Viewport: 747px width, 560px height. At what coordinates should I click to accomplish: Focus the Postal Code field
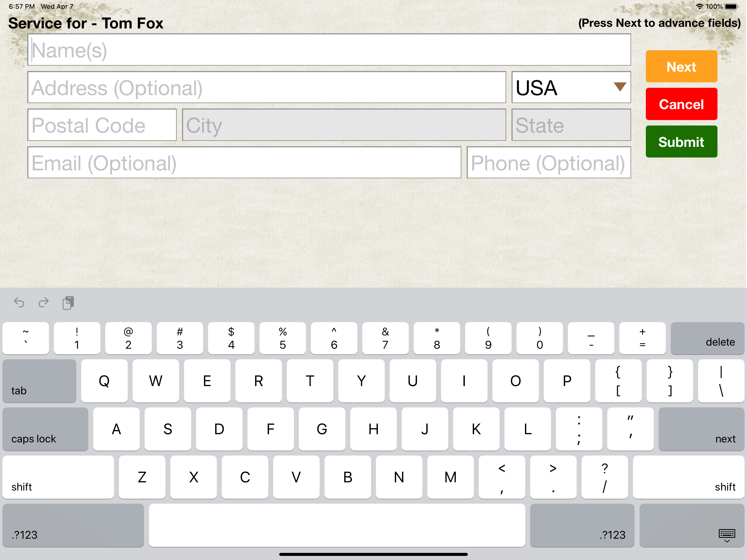102,125
